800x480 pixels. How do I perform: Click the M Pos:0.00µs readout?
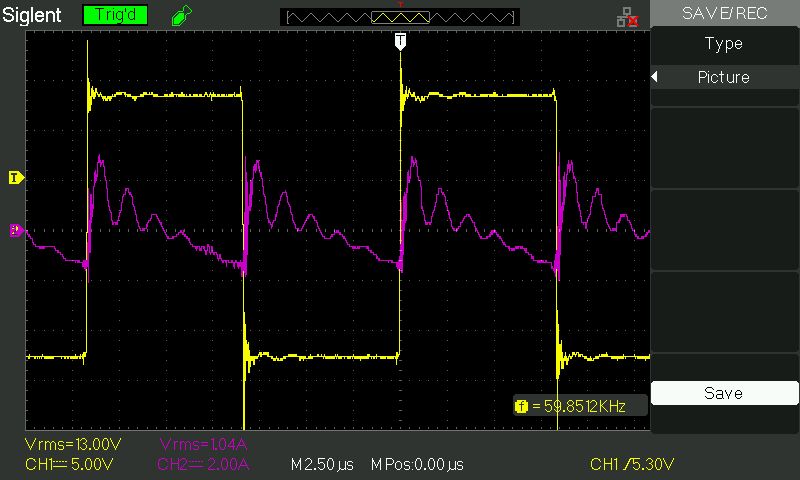click(x=417, y=464)
